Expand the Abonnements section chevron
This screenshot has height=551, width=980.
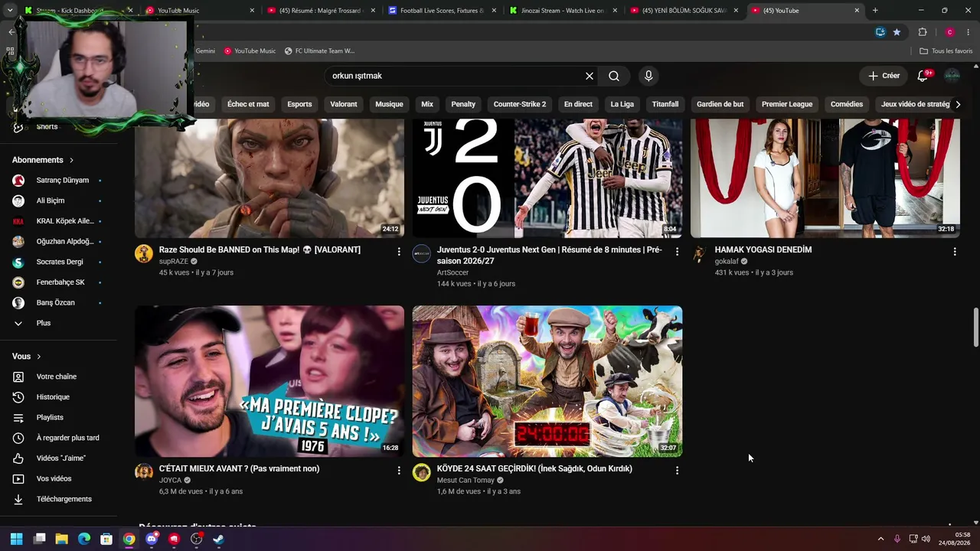[x=71, y=160]
